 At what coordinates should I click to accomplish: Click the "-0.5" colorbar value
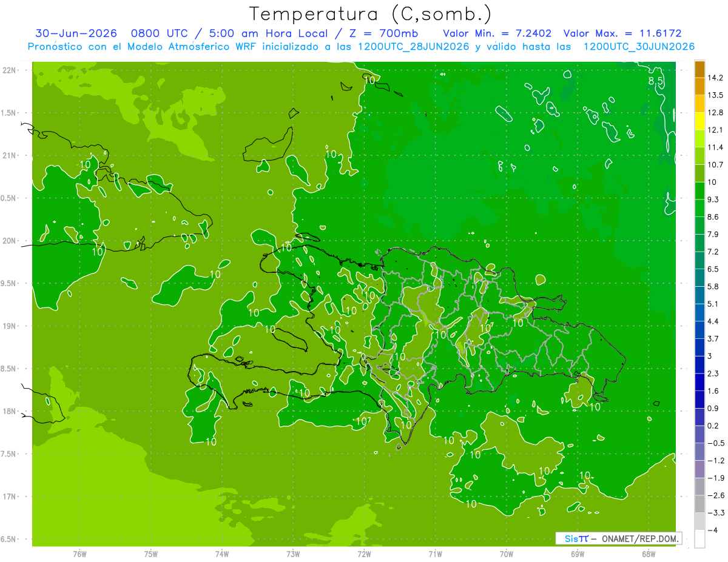click(715, 443)
